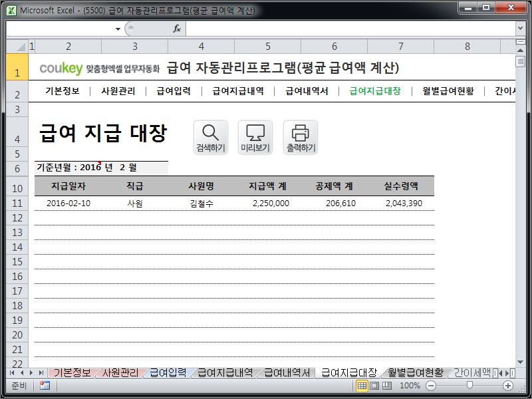Select column header 7
Viewport: 532px width, 399px height.
coord(401,47)
